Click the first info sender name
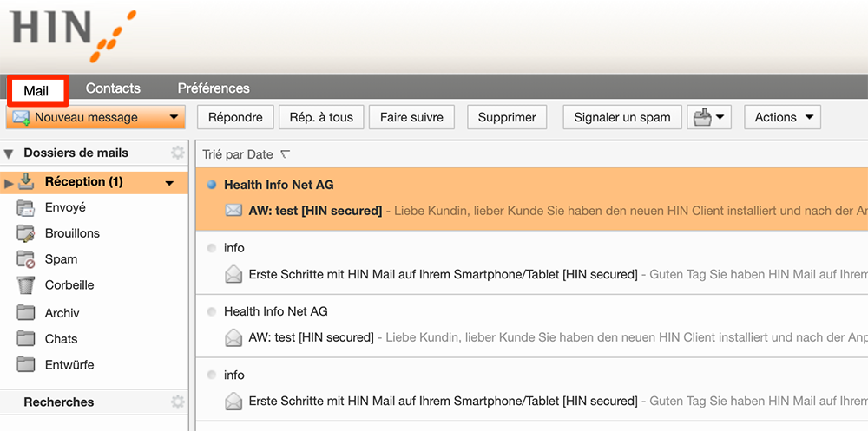 tap(234, 248)
